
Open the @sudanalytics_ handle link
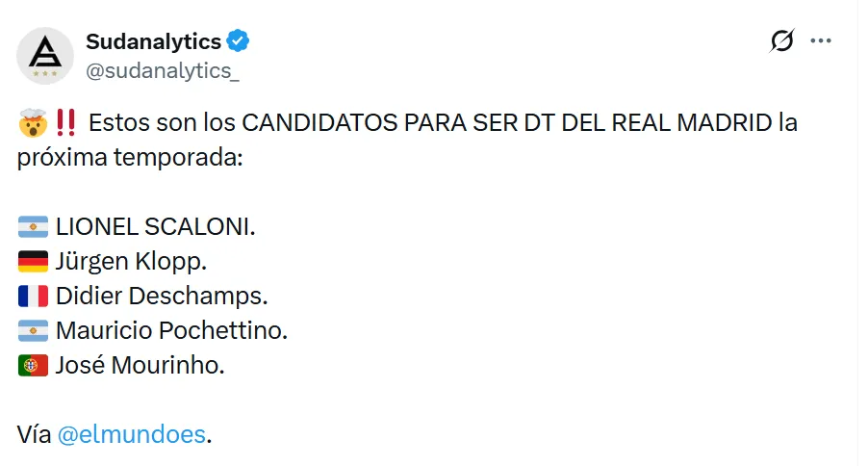[162, 70]
